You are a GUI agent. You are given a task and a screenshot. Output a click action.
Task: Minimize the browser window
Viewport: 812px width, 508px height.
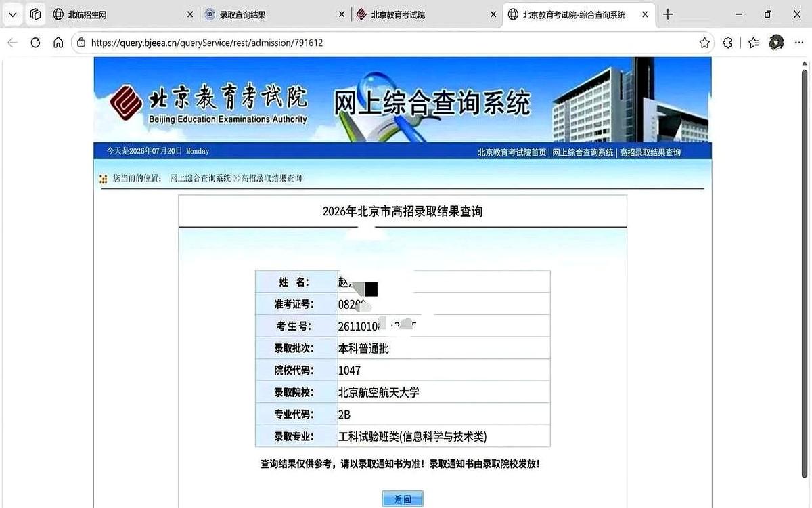(x=738, y=14)
